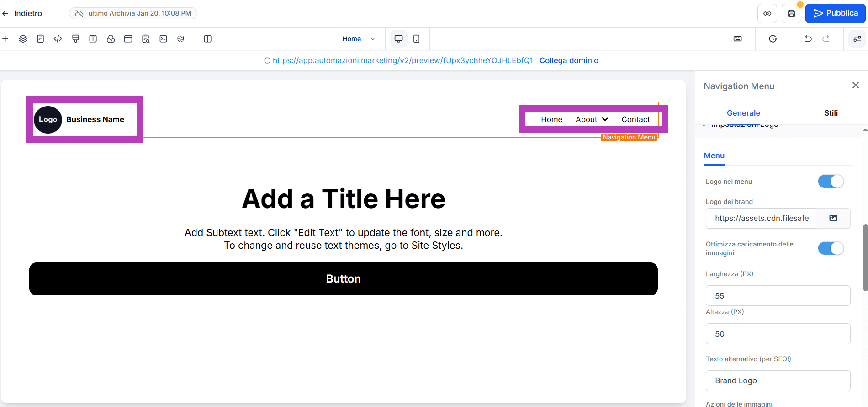Open version history clock icon
Screen dimensions: 868x407
click(773, 39)
